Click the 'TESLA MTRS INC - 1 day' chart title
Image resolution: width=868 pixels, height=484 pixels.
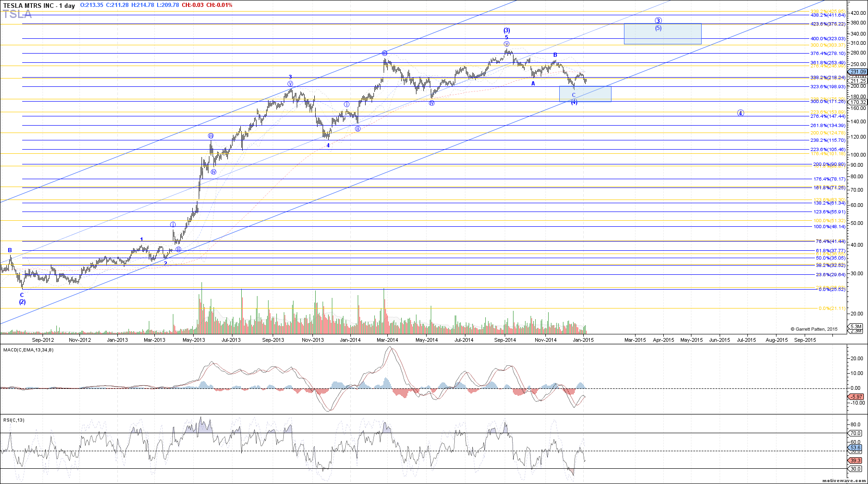(39, 6)
